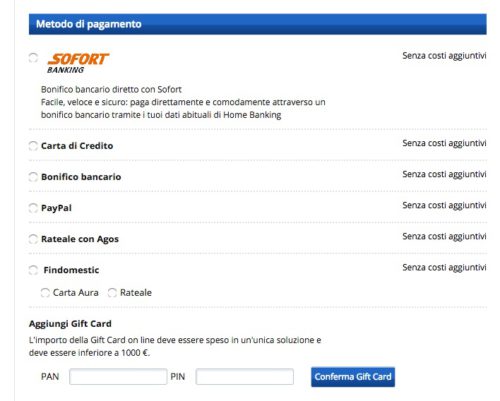Select the Findomestic Rateale sub-option

[112, 293]
